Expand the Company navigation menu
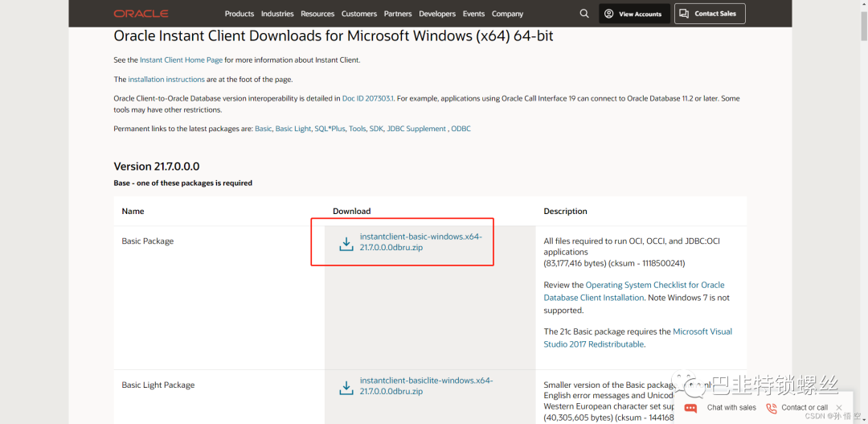Viewport: 868px width, 424px height. tap(507, 14)
